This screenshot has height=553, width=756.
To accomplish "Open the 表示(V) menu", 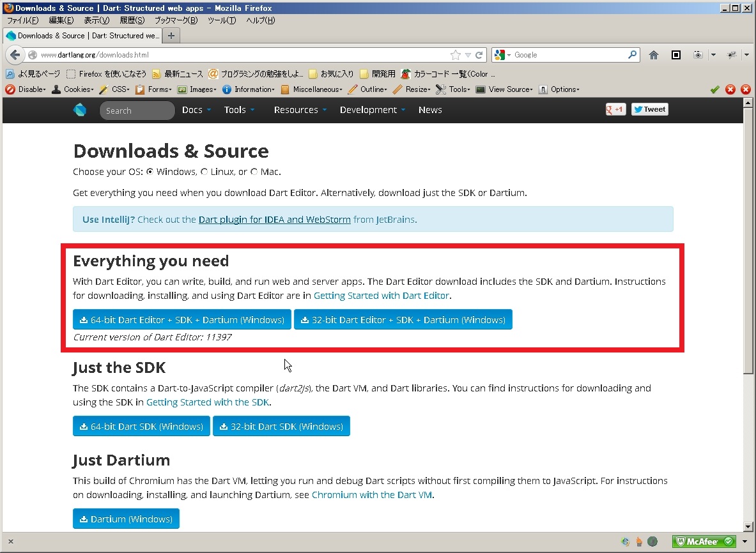I will click(96, 20).
